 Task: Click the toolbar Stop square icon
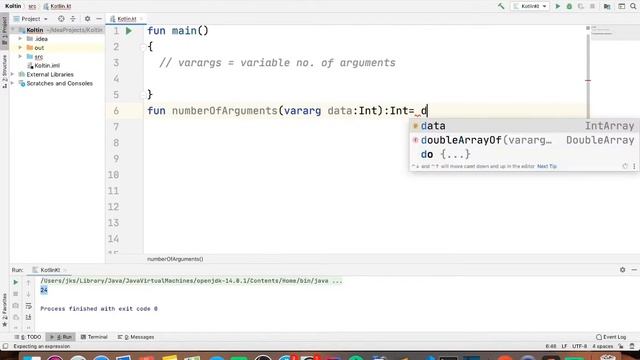[592, 6]
